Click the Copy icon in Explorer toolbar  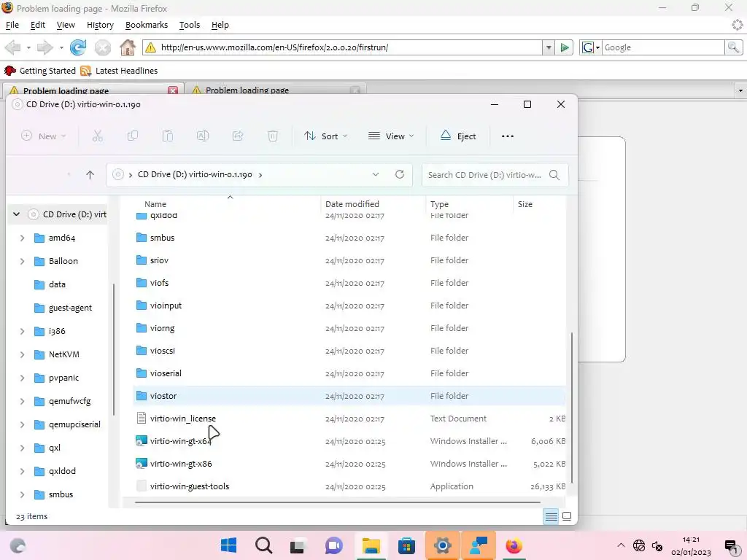133,136
